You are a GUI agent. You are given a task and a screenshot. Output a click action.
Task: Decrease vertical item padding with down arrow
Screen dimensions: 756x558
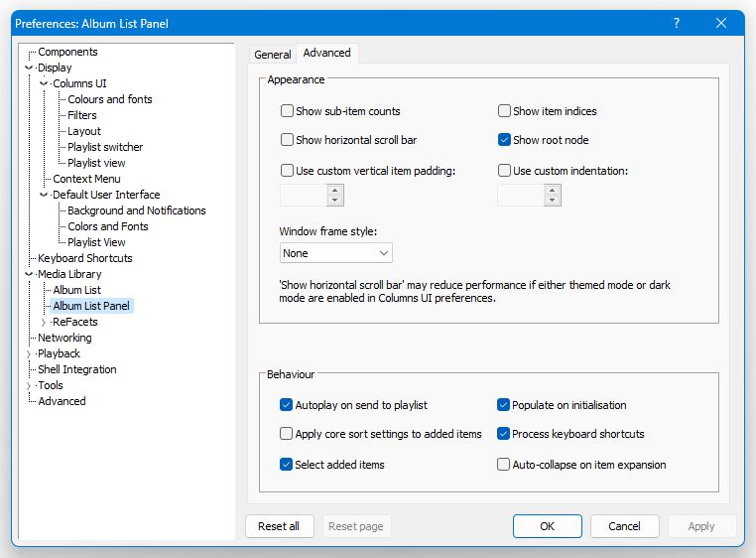pos(335,201)
